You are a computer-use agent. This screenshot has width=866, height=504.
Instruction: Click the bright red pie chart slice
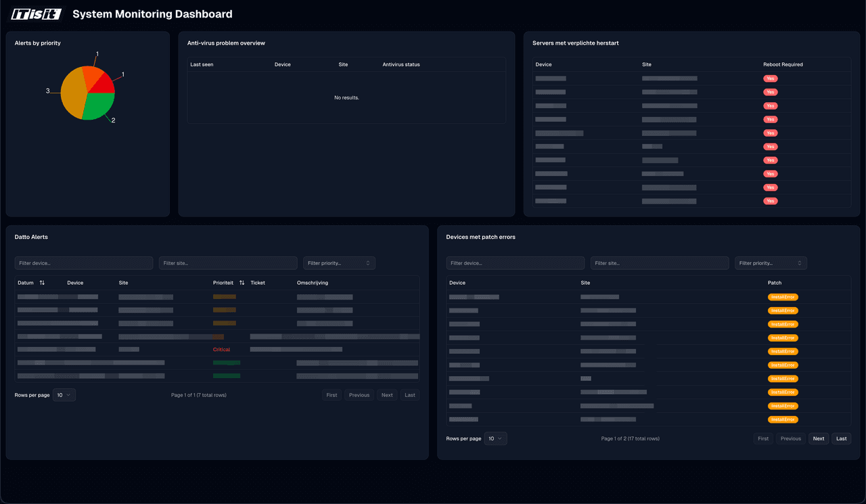tap(103, 83)
